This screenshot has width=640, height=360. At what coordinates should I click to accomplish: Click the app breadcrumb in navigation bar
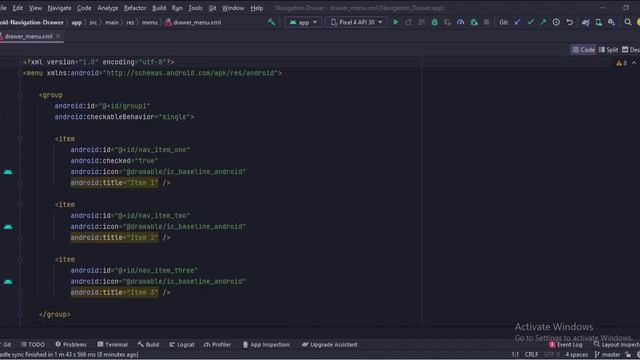click(x=77, y=22)
